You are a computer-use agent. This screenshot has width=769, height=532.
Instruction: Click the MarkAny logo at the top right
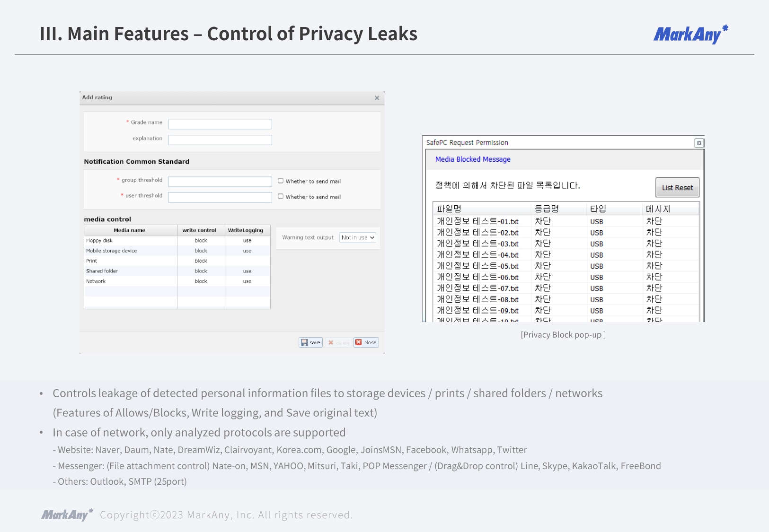pyautogui.click(x=690, y=35)
